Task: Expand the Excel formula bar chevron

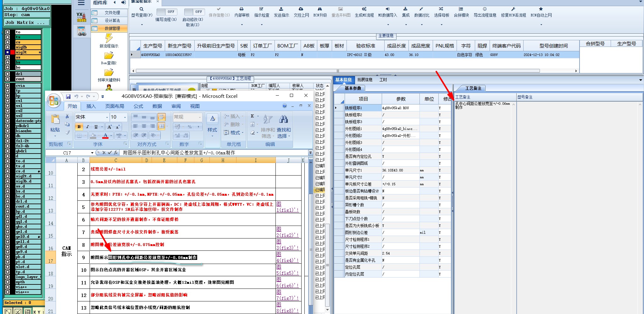Action: click(x=310, y=153)
